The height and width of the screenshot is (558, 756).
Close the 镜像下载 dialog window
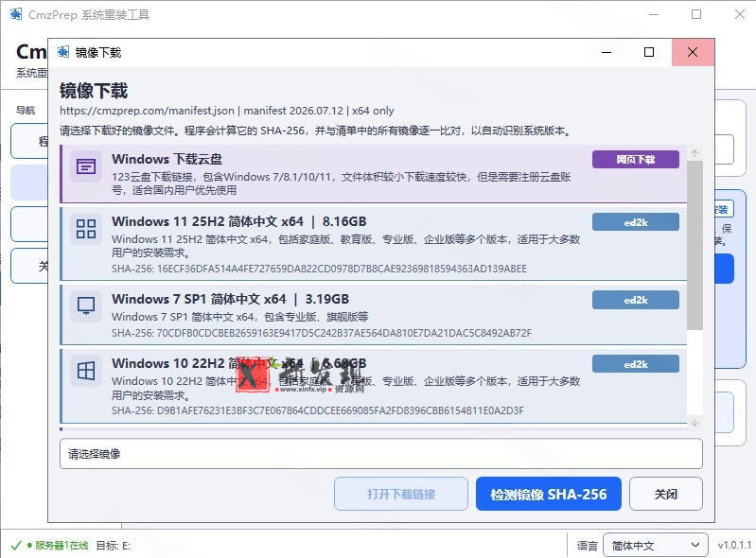coord(693,52)
